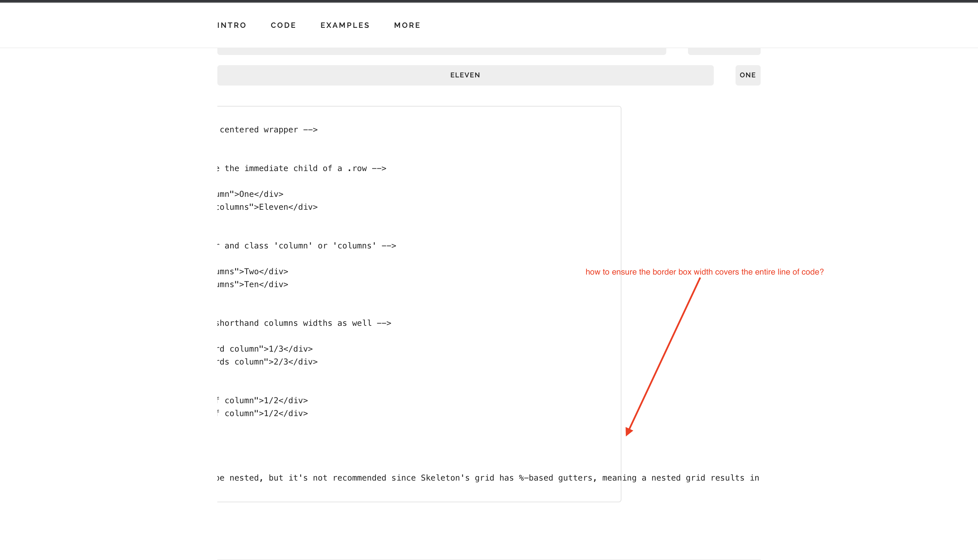
Task: Click the ELEVEN grid column block
Action: [465, 75]
